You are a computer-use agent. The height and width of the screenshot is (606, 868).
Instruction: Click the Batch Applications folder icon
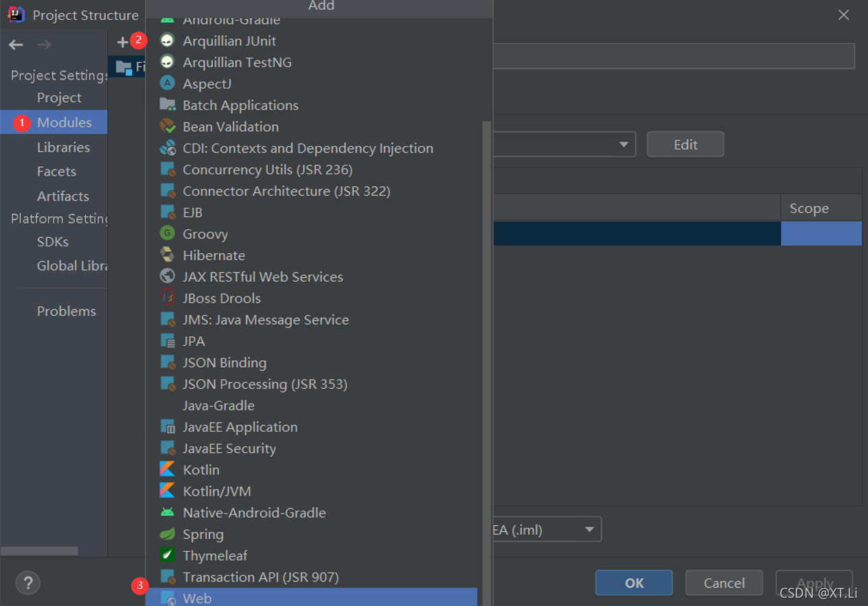point(167,105)
